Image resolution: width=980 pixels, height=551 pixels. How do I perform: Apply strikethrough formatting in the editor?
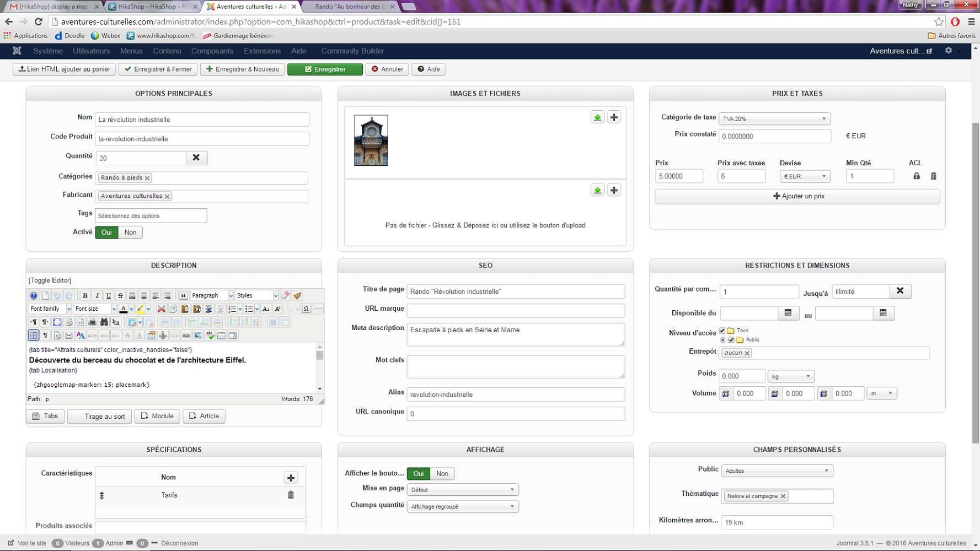[x=120, y=296]
